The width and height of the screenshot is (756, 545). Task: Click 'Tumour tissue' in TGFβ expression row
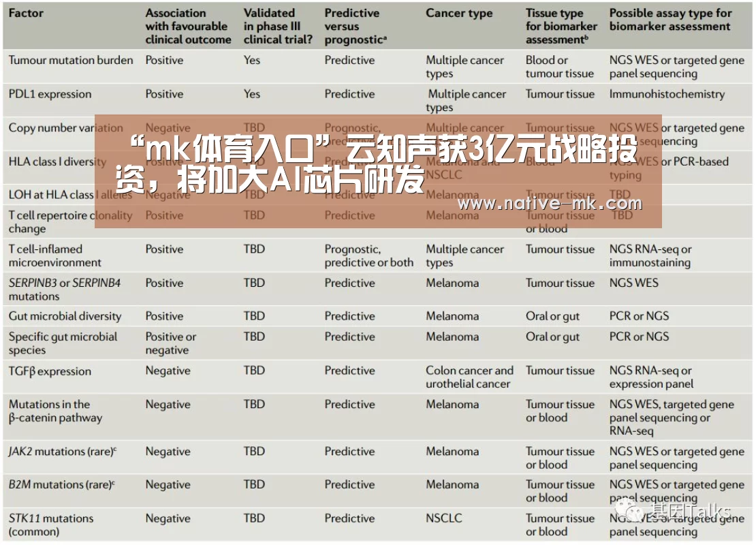[560, 371]
